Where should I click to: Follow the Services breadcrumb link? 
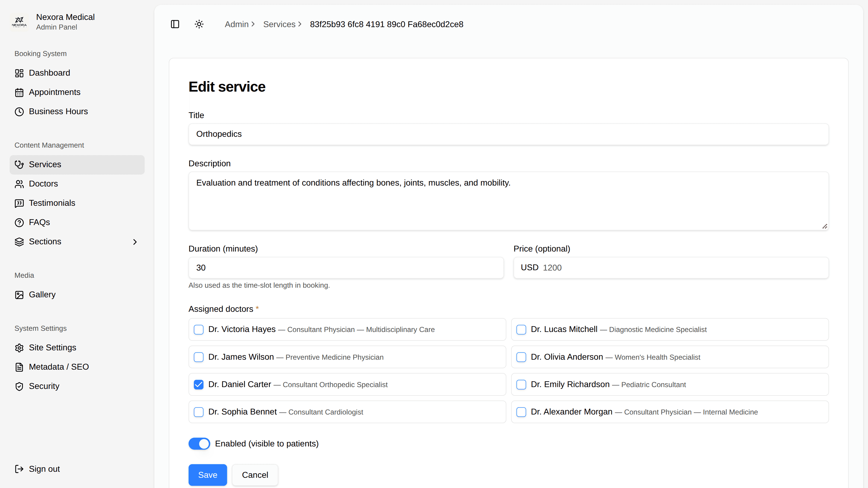[x=279, y=24]
